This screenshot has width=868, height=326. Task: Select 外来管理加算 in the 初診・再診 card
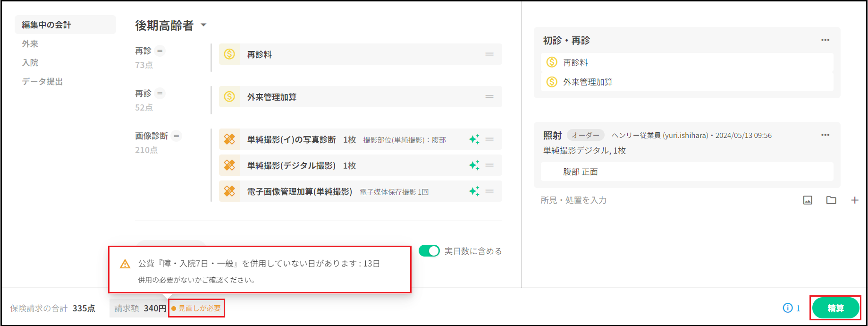click(x=687, y=82)
